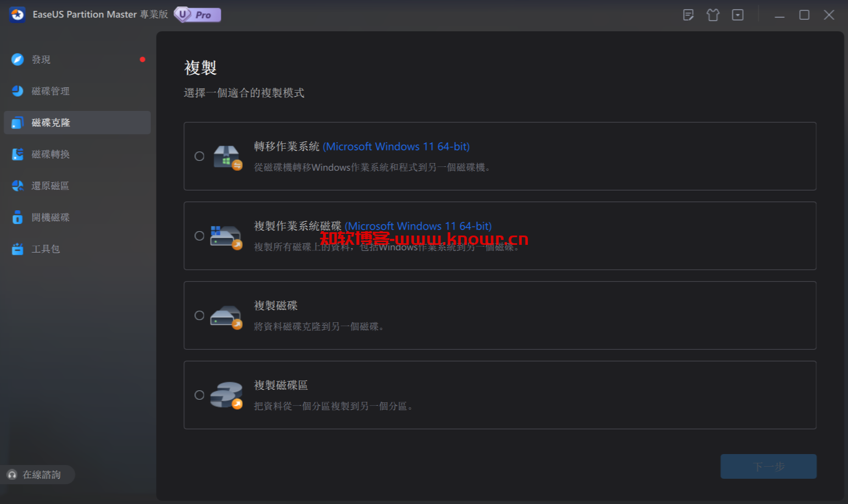848x504 pixels.
Task: Open the 發現 menu item
Action: [77, 59]
